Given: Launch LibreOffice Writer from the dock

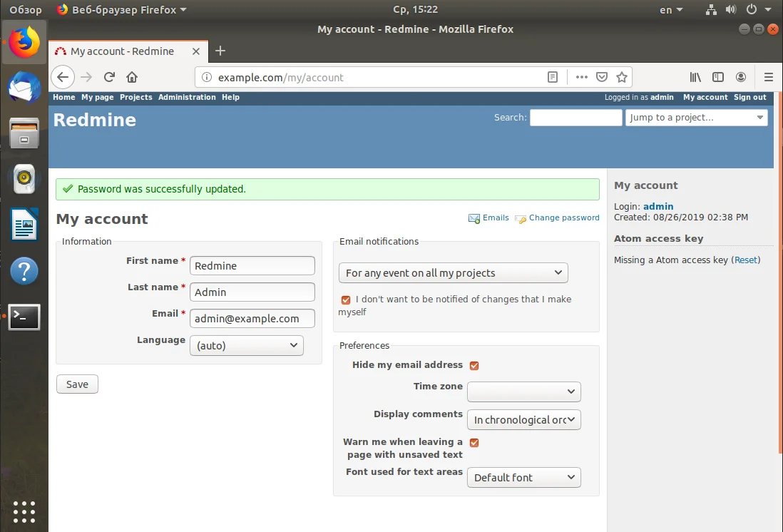Looking at the screenshot, I should pyautogui.click(x=24, y=225).
